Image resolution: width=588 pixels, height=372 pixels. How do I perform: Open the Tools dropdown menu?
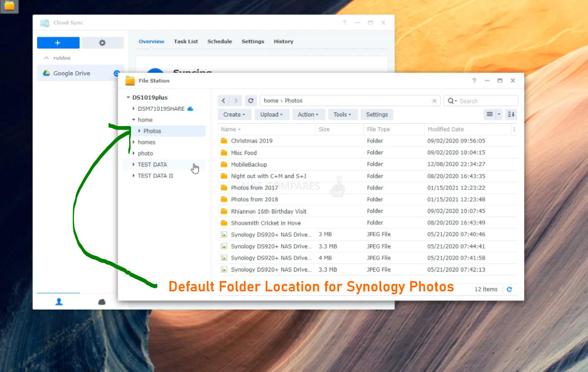(x=342, y=115)
